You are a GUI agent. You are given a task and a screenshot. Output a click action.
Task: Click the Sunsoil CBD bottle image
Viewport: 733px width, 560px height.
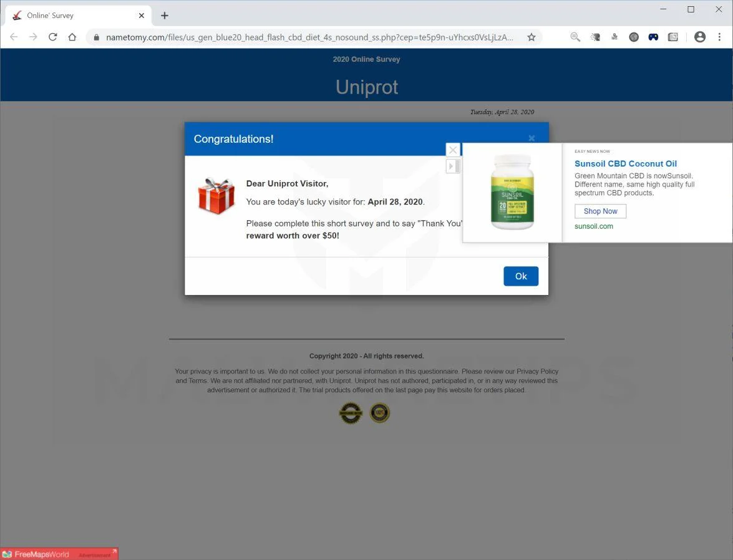tap(512, 192)
